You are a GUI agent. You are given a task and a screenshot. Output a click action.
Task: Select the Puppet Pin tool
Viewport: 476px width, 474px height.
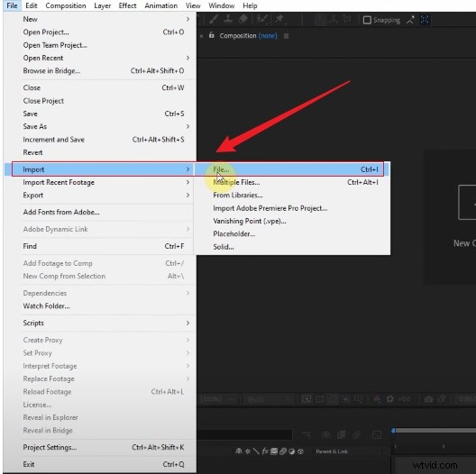point(279,20)
